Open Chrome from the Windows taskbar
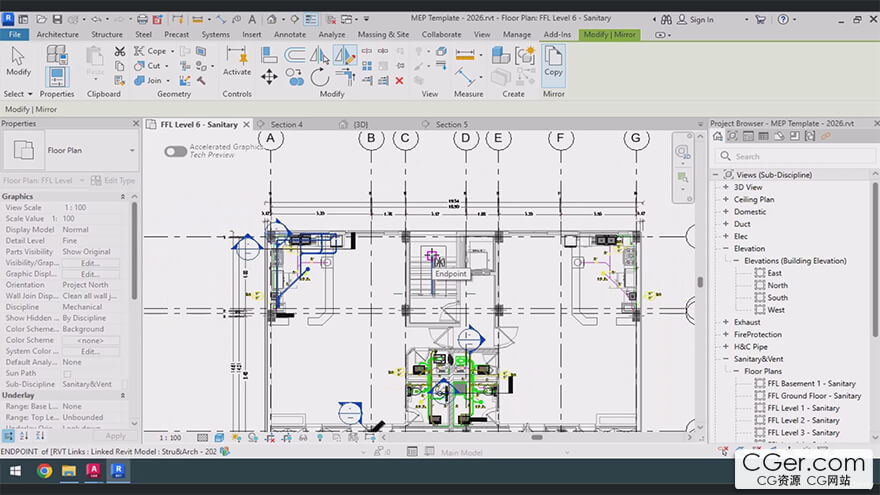The height and width of the screenshot is (495, 880). point(45,470)
